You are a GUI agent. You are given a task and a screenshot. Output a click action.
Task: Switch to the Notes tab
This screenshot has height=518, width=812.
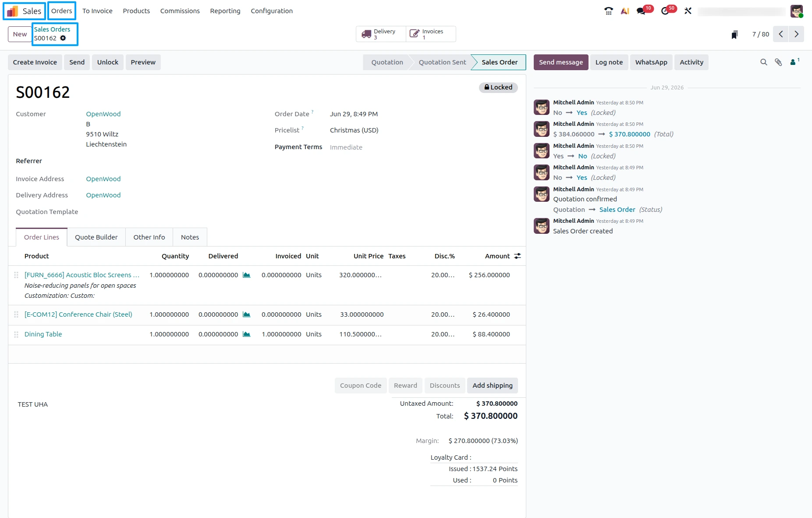[x=190, y=237]
